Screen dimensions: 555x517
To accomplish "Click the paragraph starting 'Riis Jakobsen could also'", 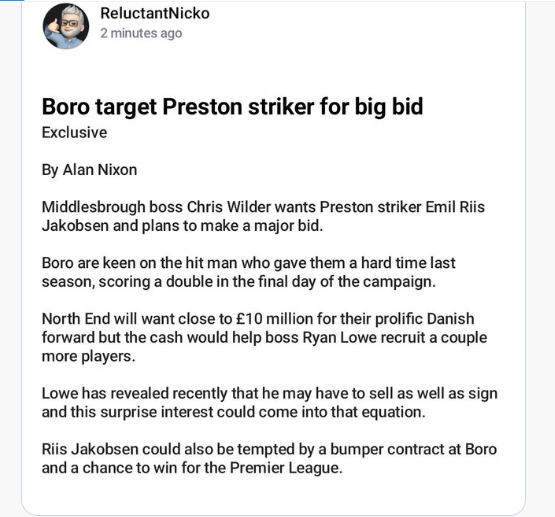I will tap(269, 459).
